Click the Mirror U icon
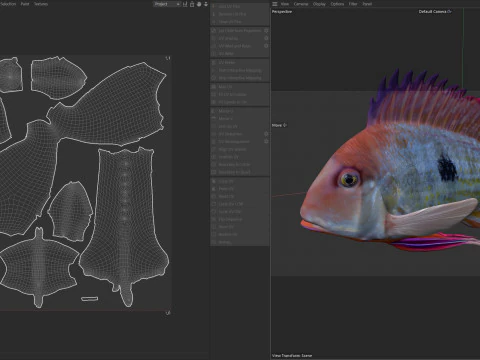Screen dimensions: 480x360 click(x=214, y=111)
